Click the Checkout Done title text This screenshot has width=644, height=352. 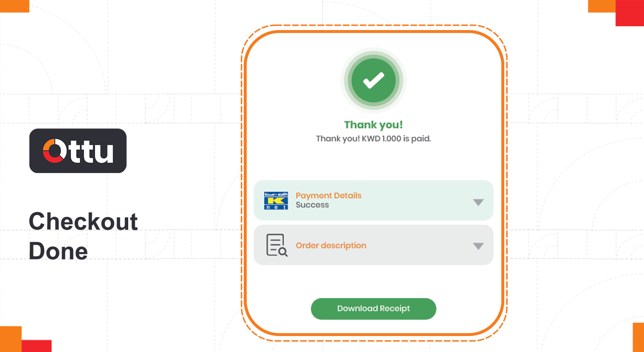[x=83, y=236]
